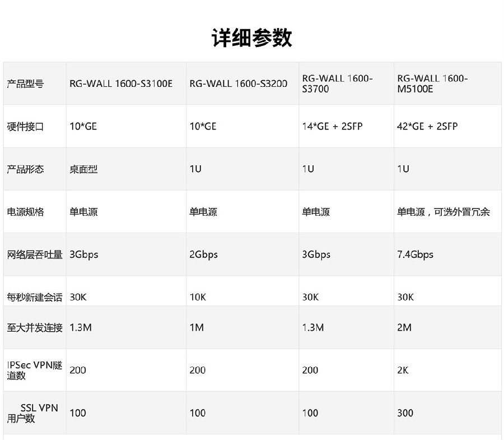Select the 14*GE + 2SFP interface cell
Screen dimensions: 504x440
coord(332,127)
